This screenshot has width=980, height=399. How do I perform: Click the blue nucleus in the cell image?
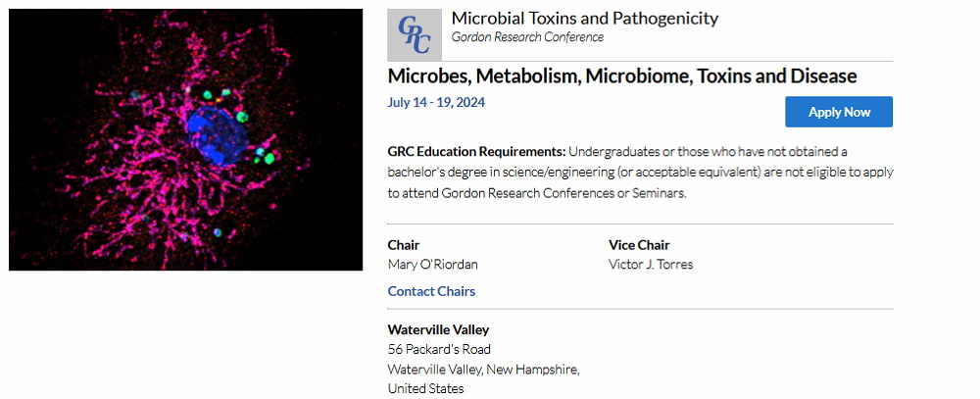pos(218,135)
